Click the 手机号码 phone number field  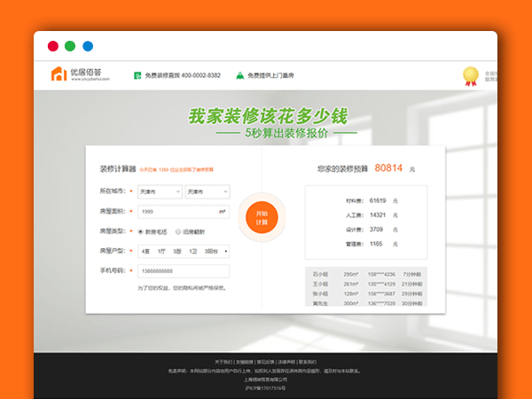184,271
